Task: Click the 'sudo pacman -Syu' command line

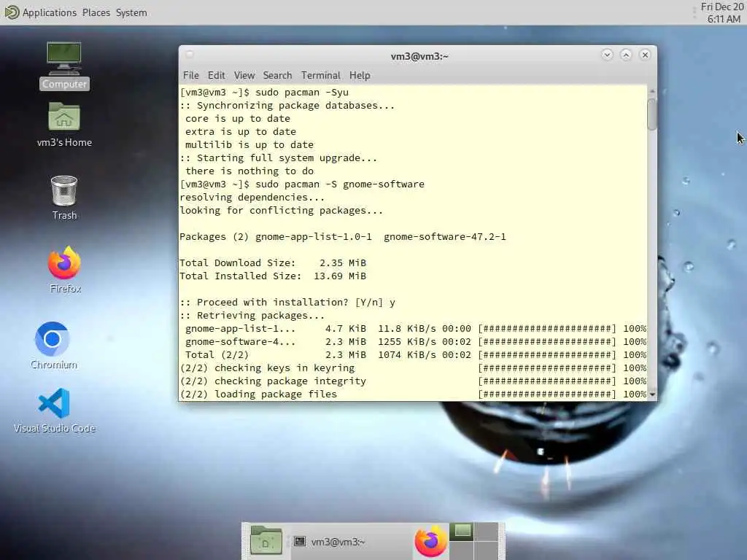Action: coord(264,93)
